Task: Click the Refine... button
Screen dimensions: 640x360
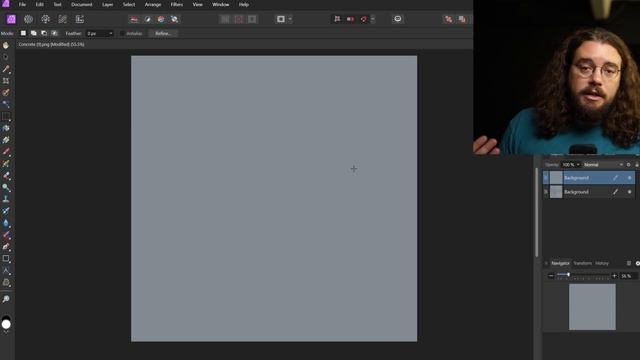Action: [163, 33]
